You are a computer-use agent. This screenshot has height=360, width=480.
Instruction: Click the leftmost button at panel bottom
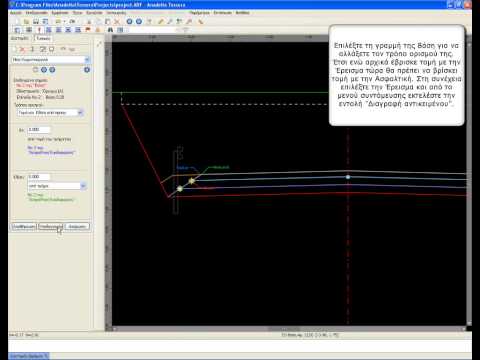point(24,226)
